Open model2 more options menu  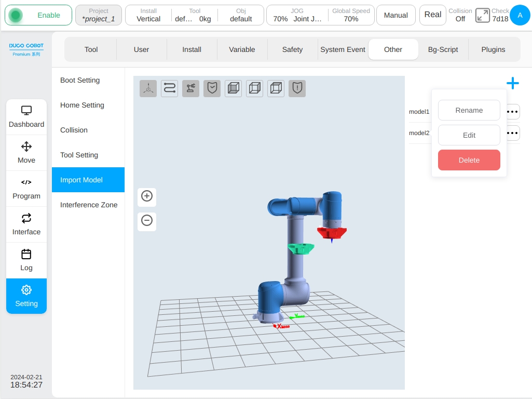coord(513,133)
